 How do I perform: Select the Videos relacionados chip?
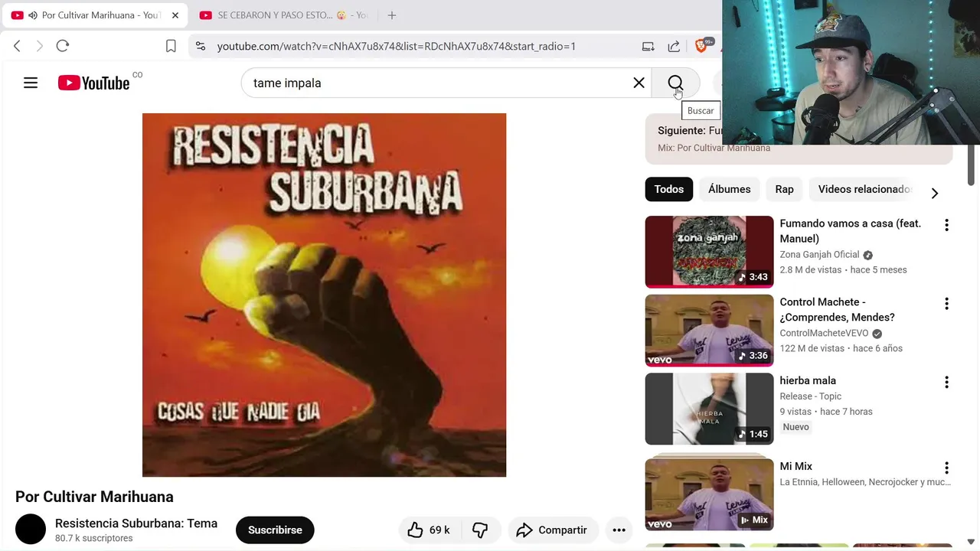[x=863, y=189]
